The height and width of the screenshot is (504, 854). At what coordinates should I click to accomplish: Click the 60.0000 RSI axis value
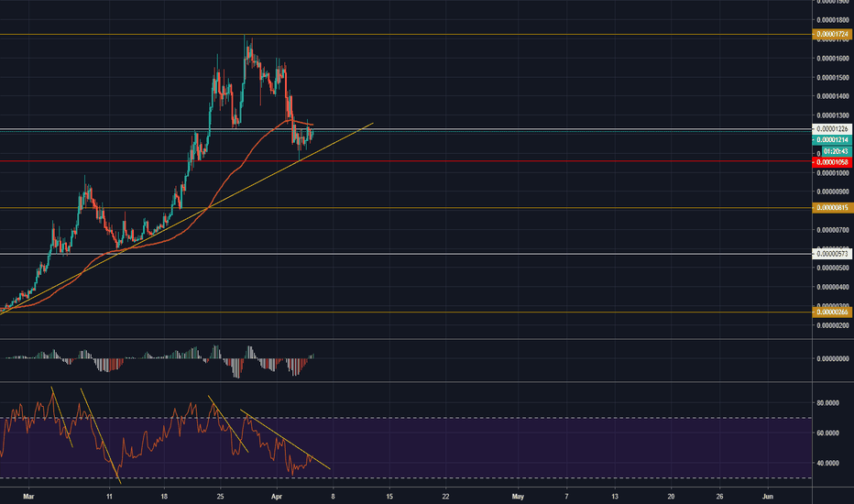(827, 433)
